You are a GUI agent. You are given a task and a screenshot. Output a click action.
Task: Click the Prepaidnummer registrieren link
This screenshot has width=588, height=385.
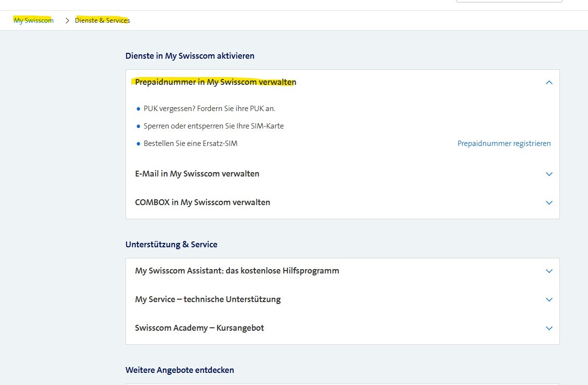(x=504, y=143)
